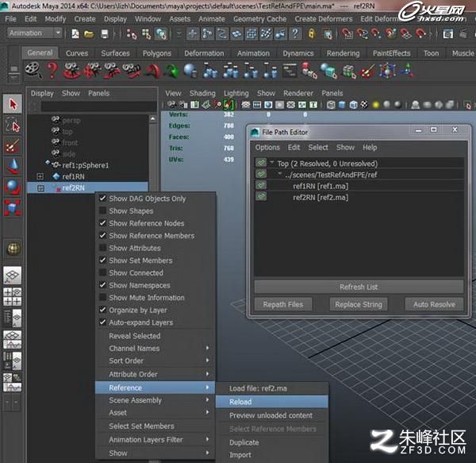Click the Outliner scroll up arrow

152,119
